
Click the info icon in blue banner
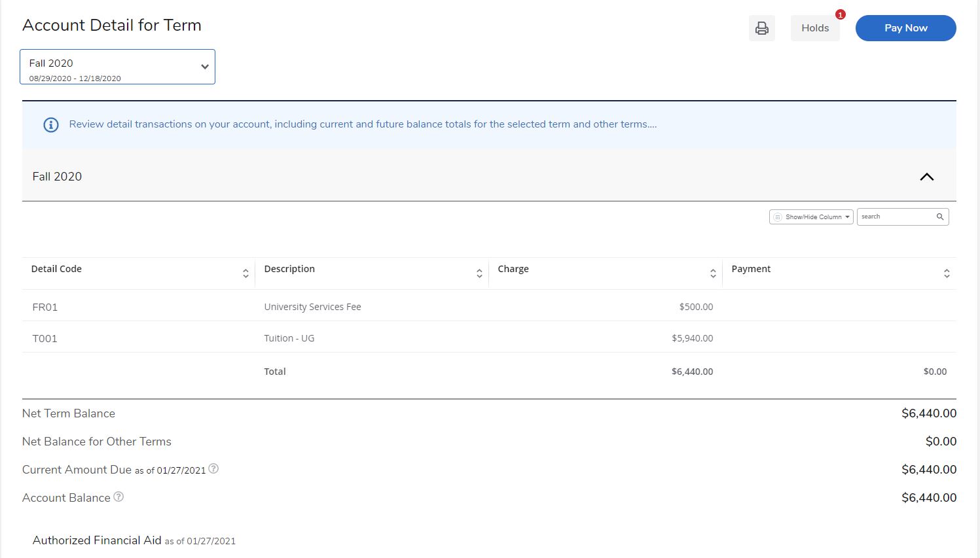point(51,125)
